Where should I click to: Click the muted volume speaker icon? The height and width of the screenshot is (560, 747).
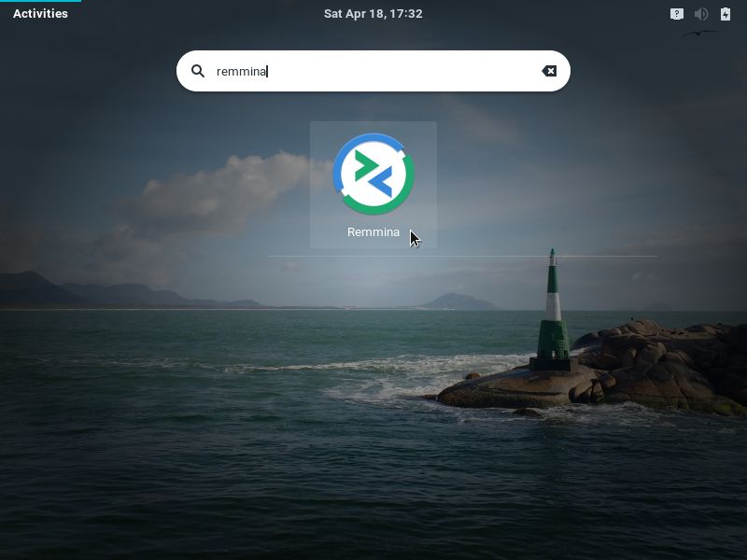[x=701, y=14]
